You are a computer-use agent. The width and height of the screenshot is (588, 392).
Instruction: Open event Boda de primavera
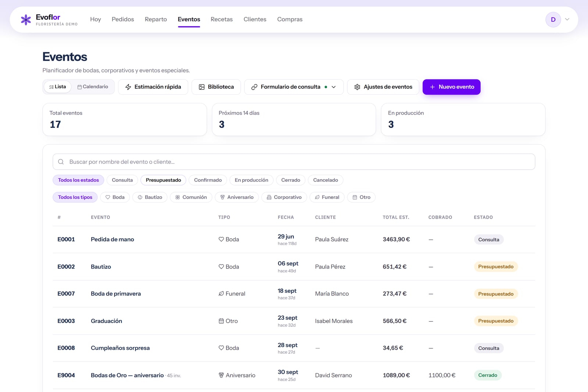click(x=116, y=294)
